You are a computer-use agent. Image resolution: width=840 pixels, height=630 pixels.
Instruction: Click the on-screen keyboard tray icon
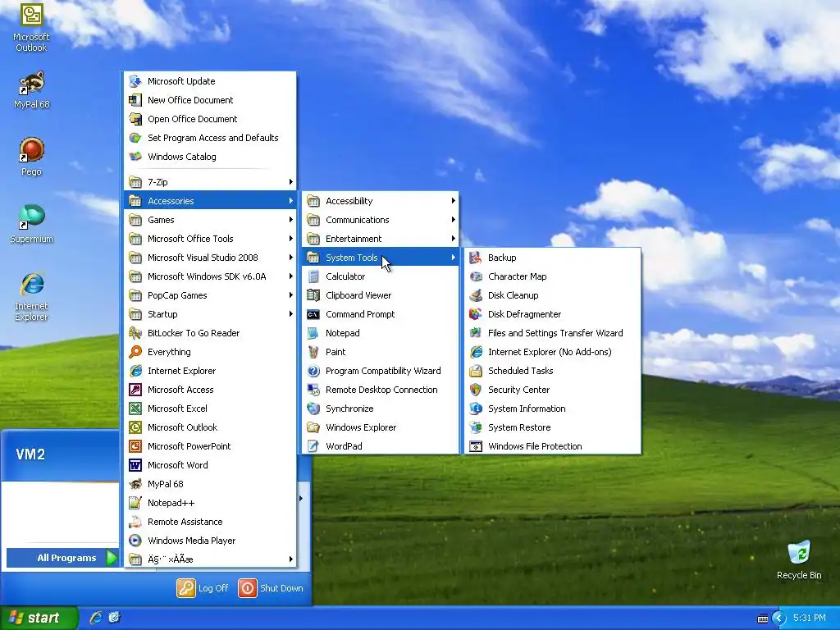(763, 619)
